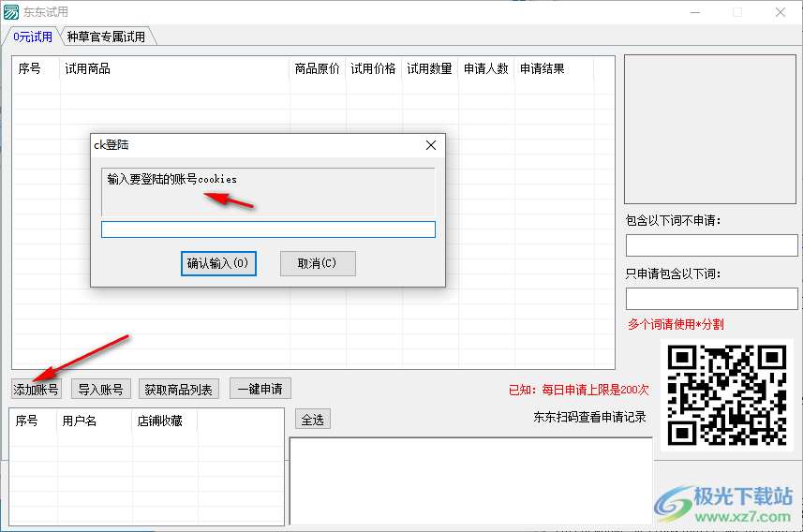Select the 序号 column header in product table
Screen dimensions: 803x532
[36, 68]
